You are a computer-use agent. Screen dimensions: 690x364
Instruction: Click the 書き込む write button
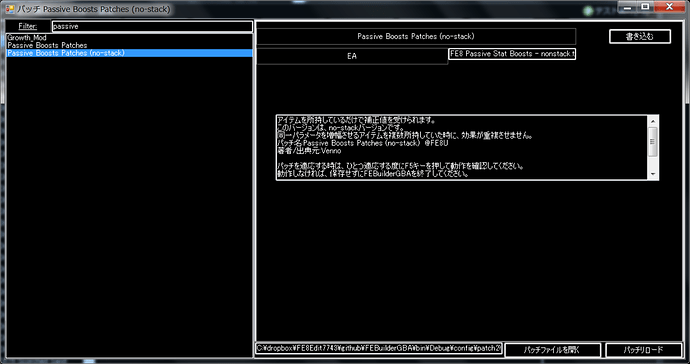point(640,37)
